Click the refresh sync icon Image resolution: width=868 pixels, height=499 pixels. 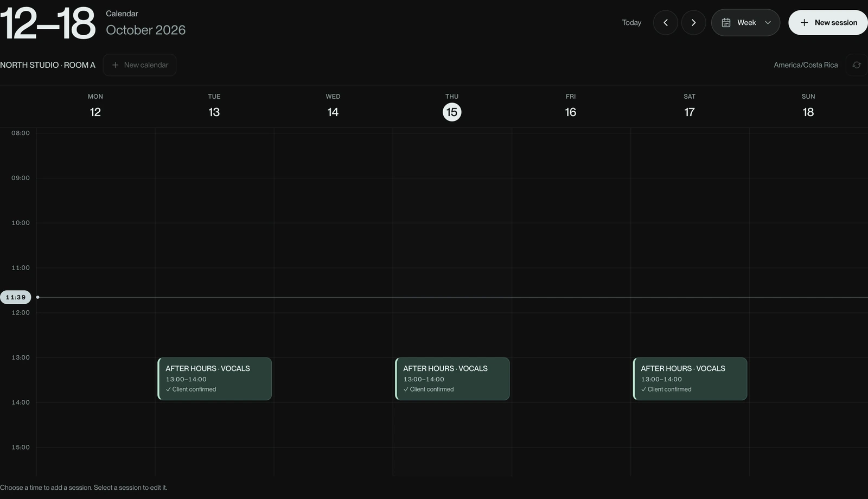tap(857, 65)
